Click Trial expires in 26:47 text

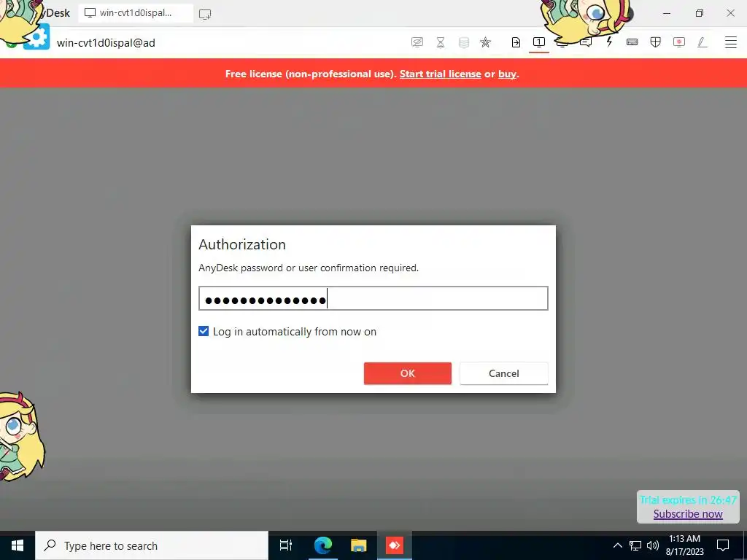[688, 499]
